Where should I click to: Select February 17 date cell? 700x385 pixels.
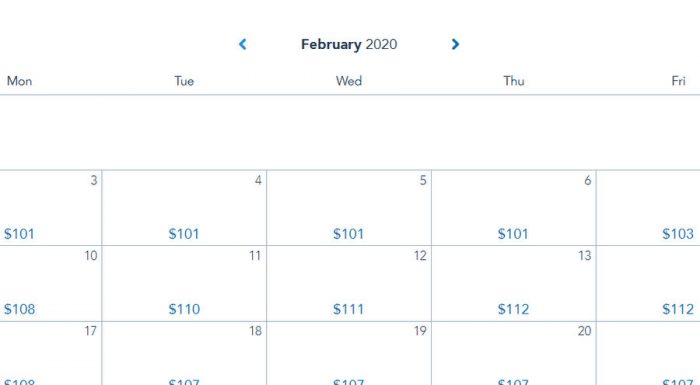pos(50,353)
